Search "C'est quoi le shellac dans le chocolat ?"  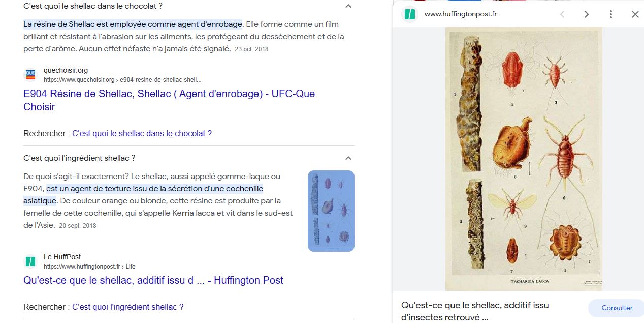142,133
